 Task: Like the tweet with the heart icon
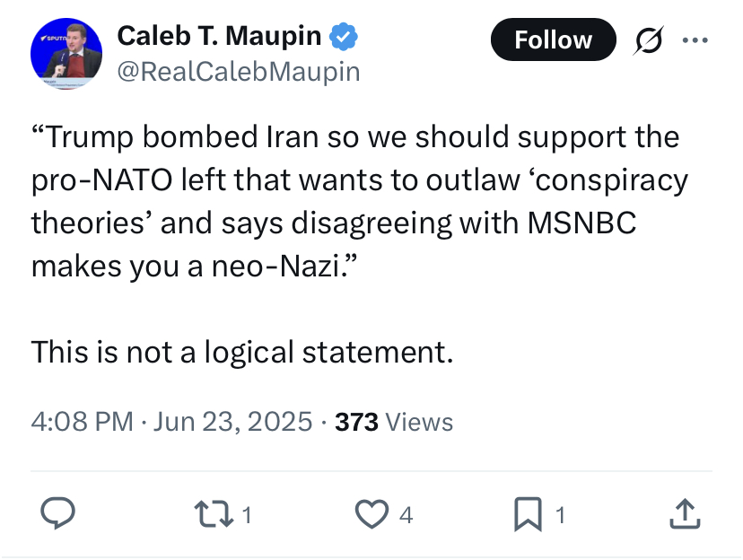371,513
